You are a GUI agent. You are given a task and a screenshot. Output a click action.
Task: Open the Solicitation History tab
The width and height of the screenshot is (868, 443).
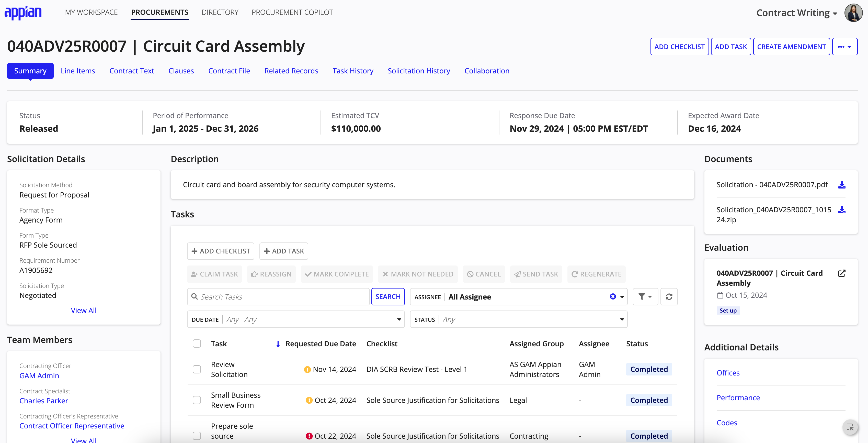click(x=418, y=71)
